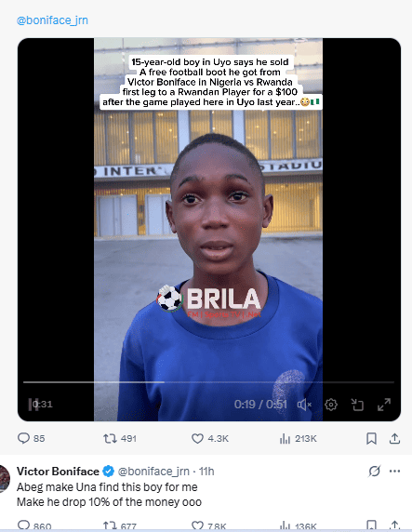
Task: Open the 11h timestamp of tweet
Action: (206, 472)
